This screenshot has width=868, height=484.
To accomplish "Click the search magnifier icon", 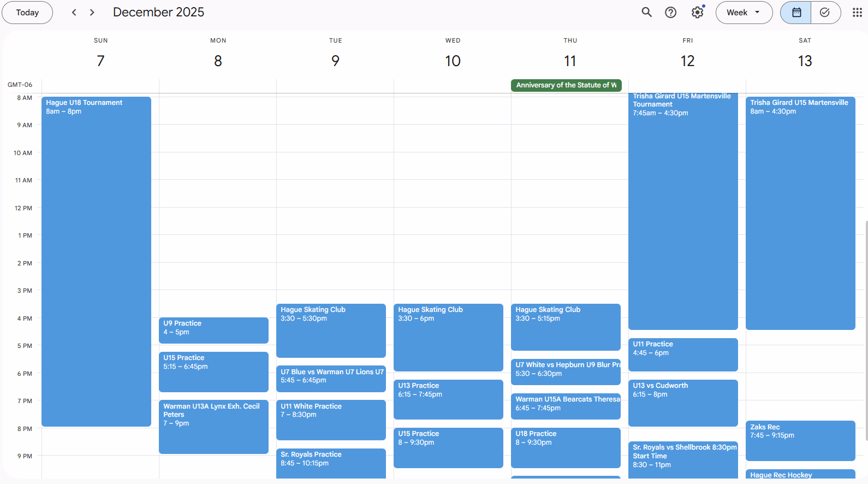I will click(x=646, y=13).
